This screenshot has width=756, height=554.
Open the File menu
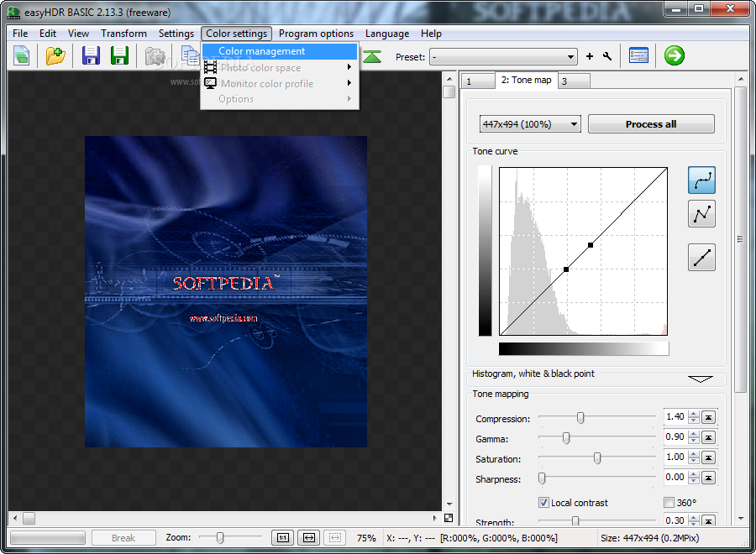point(20,34)
